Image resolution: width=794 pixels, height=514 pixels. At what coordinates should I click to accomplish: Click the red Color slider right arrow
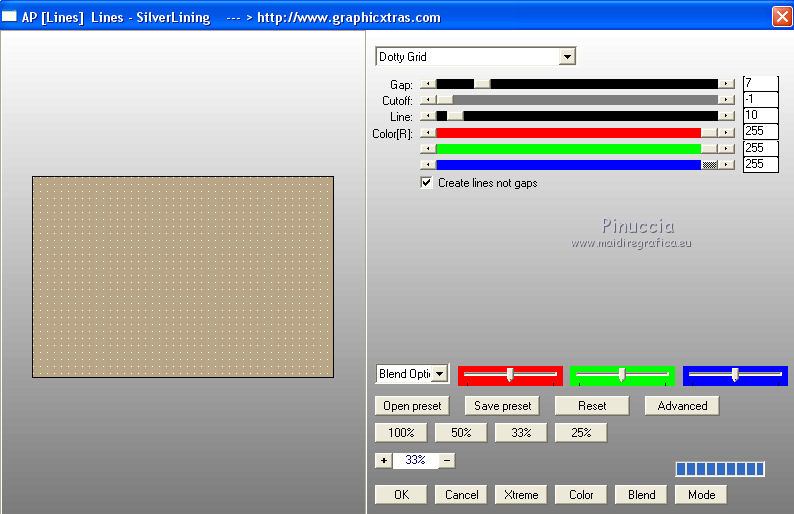tap(726, 133)
